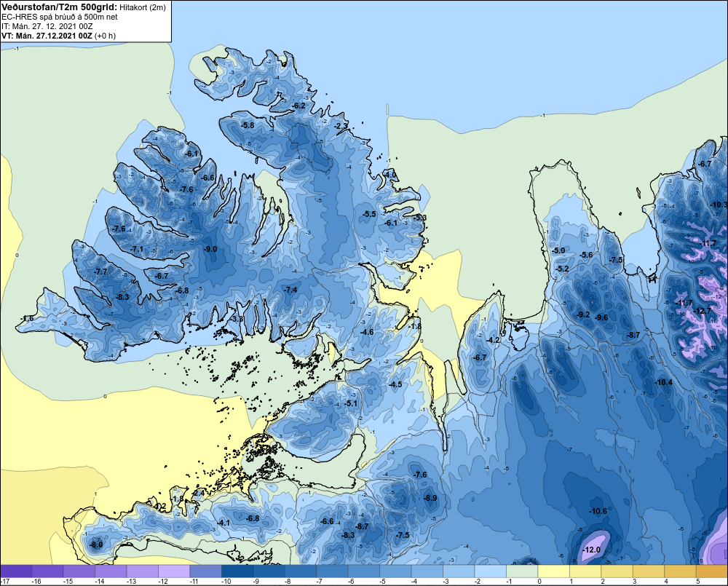728x586 pixels.
Task: Pick the legend swatch between -6 and -5
Action: (x=364, y=571)
